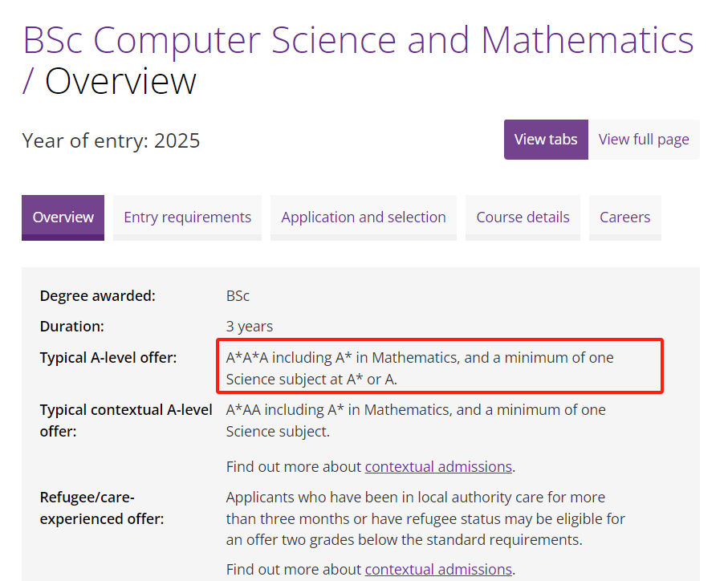Select the View tabs toggle button
This screenshot has width=728, height=581.
pos(546,140)
